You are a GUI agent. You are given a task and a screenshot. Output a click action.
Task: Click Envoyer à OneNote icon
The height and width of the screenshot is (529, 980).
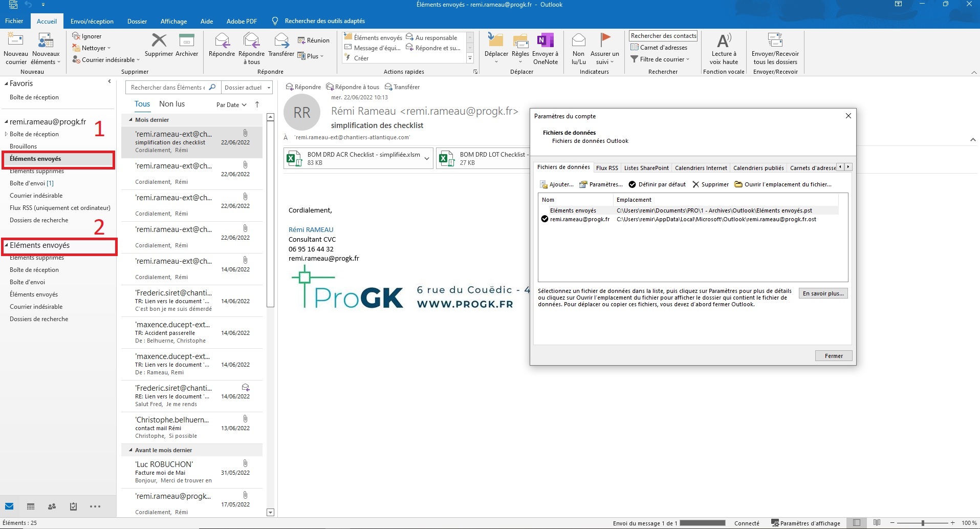coord(545,41)
